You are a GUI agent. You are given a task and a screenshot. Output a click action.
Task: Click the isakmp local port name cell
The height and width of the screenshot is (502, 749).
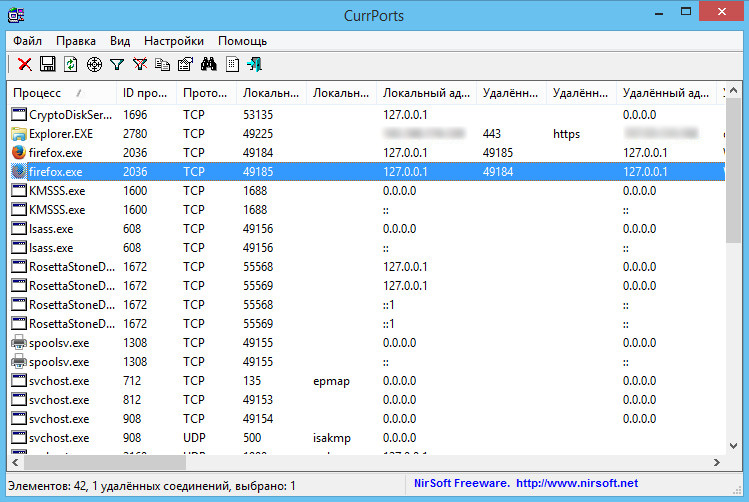pyautogui.click(x=332, y=438)
